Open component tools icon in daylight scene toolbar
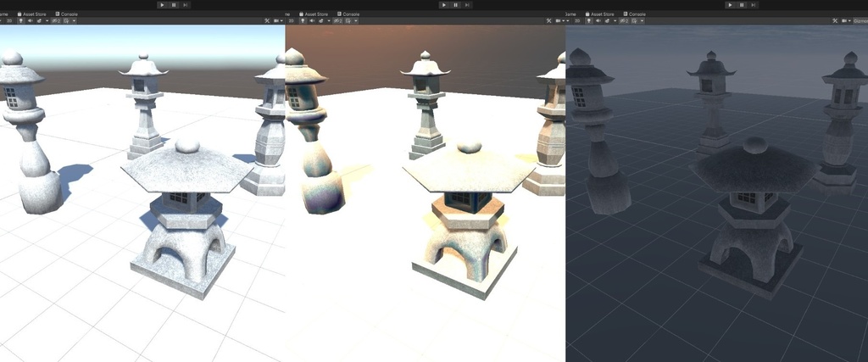Viewport: 868px width, 362px height. (x=267, y=20)
